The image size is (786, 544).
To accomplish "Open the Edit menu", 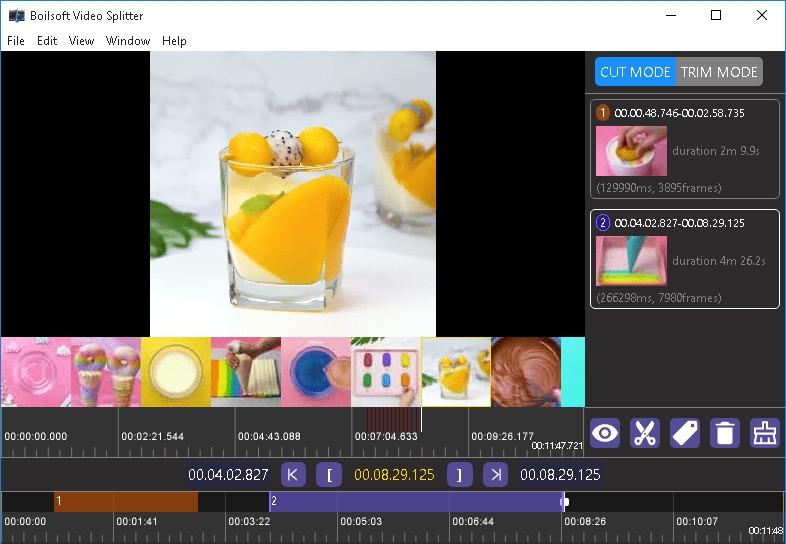I will pyautogui.click(x=47, y=41).
